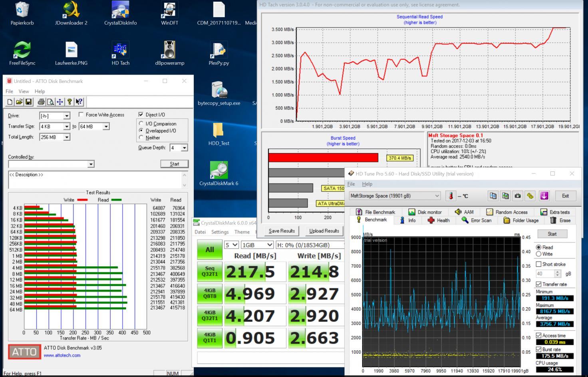Click Save Results button in HD Tach
Screen dimensions: 588x377
click(x=282, y=231)
